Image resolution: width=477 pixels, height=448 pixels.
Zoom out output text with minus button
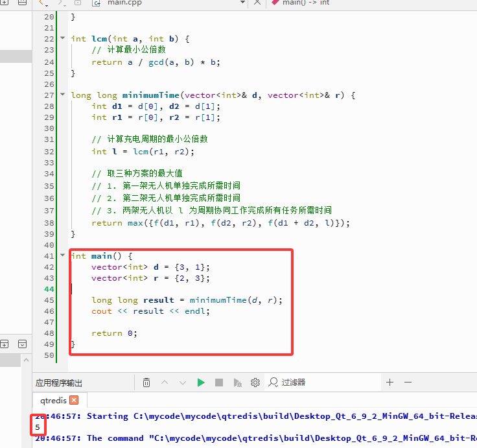(x=408, y=383)
